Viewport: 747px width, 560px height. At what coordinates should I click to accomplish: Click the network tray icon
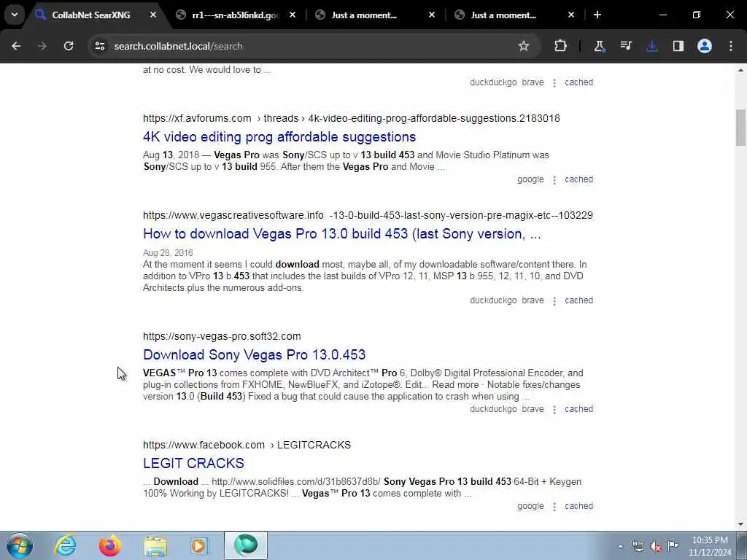pyautogui.click(x=638, y=547)
